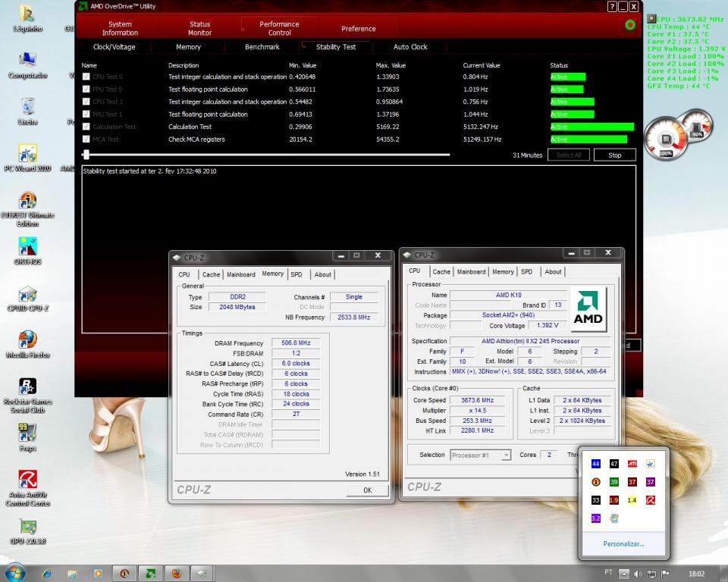This screenshot has height=582, width=728.
Task: Open the About tab in CPU-Z memory window
Action: (323, 274)
